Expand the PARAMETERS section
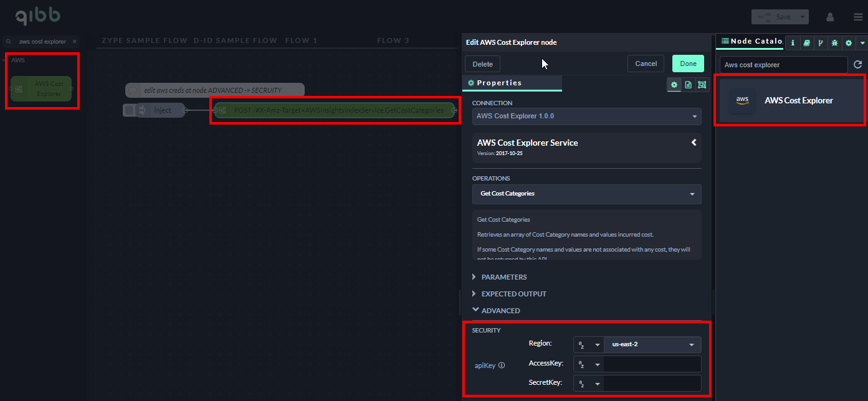 click(x=503, y=277)
